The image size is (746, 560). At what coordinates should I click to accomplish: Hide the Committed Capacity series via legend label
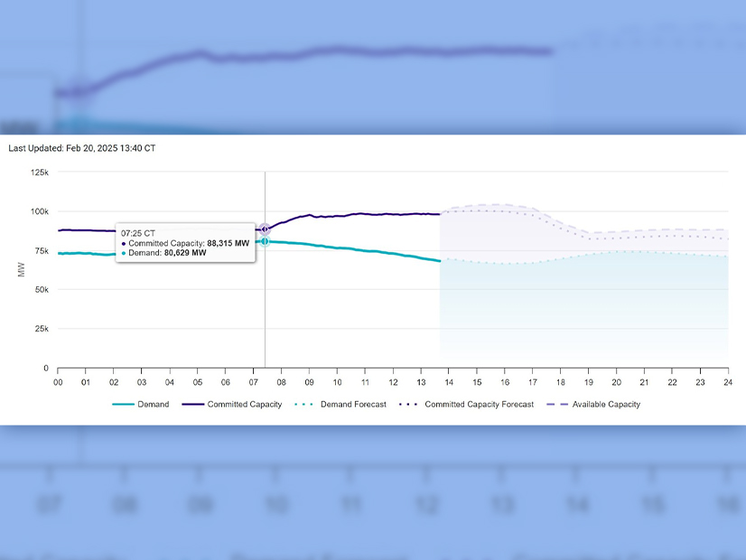pyautogui.click(x=245, y=405)
